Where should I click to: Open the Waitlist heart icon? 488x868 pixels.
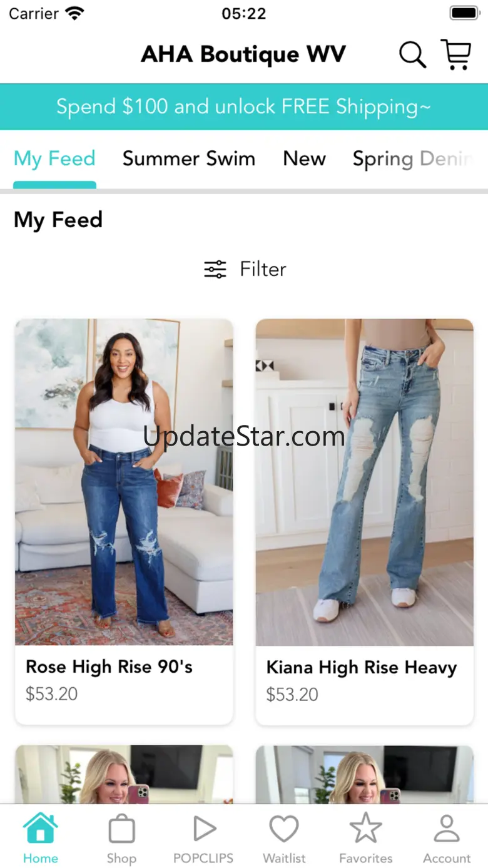[x=284, y=829]
